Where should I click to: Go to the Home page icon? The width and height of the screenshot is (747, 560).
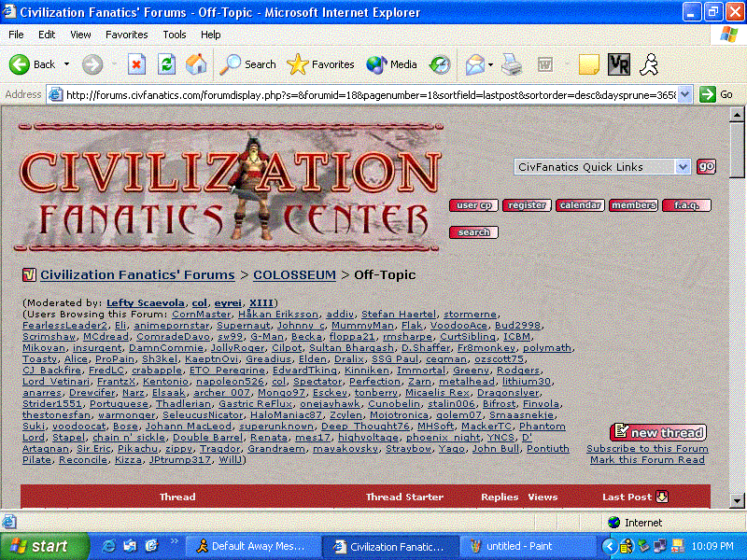click(x=196, y=64)
